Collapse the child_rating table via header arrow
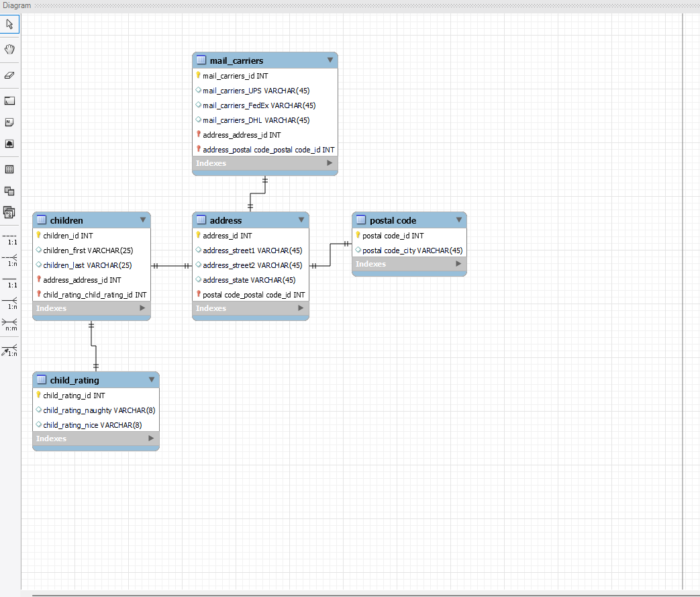The image size is (700, 597). 152,380
